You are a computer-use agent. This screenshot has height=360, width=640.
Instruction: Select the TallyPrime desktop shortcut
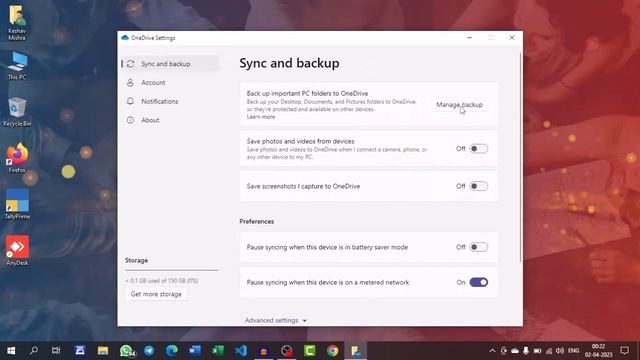(x=17, y=204)
